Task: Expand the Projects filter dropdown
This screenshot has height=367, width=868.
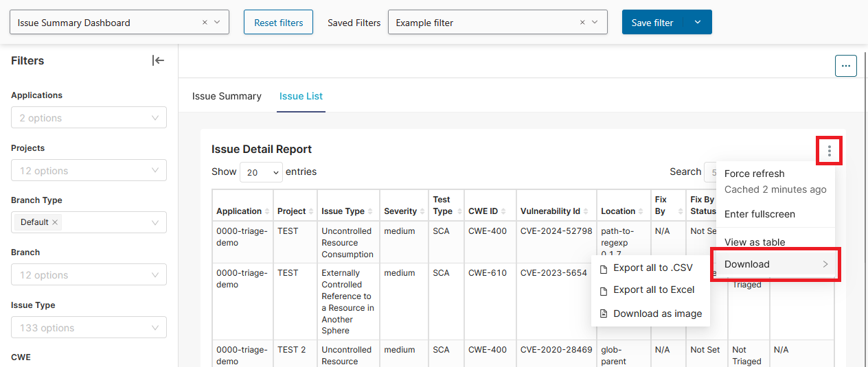Action: pos(89,171)
